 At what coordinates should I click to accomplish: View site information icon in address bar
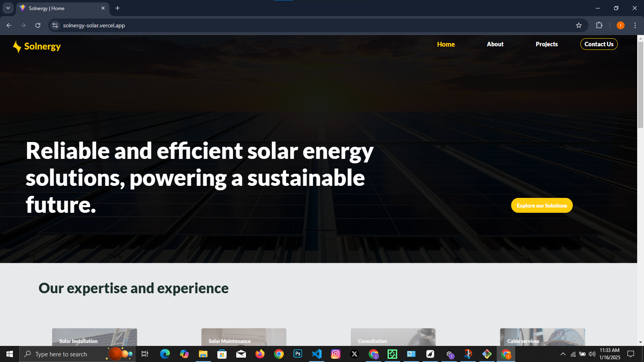[55, 25]
